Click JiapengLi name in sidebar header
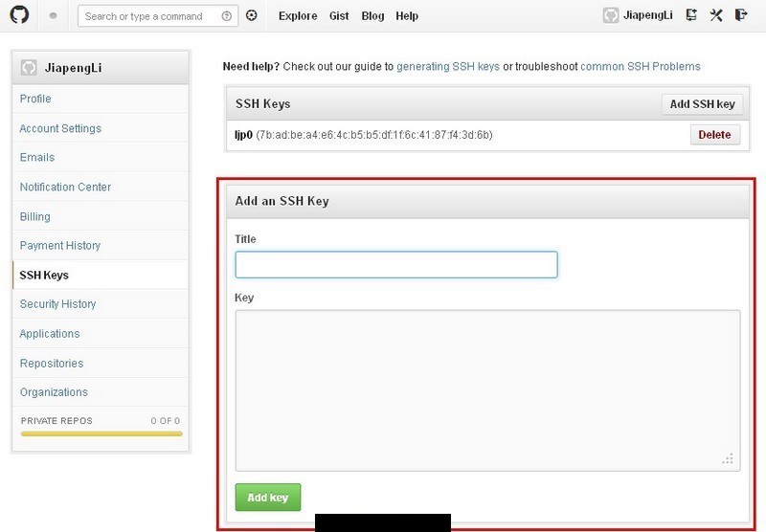 pyautogui.click(x=74, y=68)
